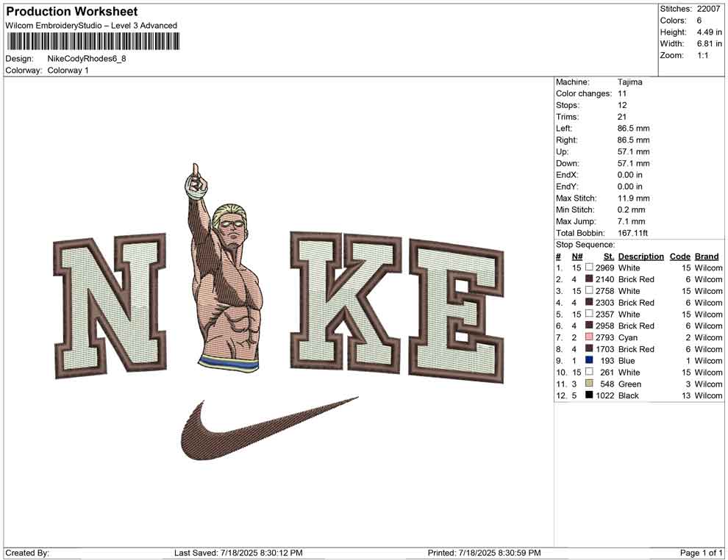Viewport: 728px width, 560px height.
Task: Click the Width value 6.81 in
Action: pyautogui.click(x=709, y=43)
